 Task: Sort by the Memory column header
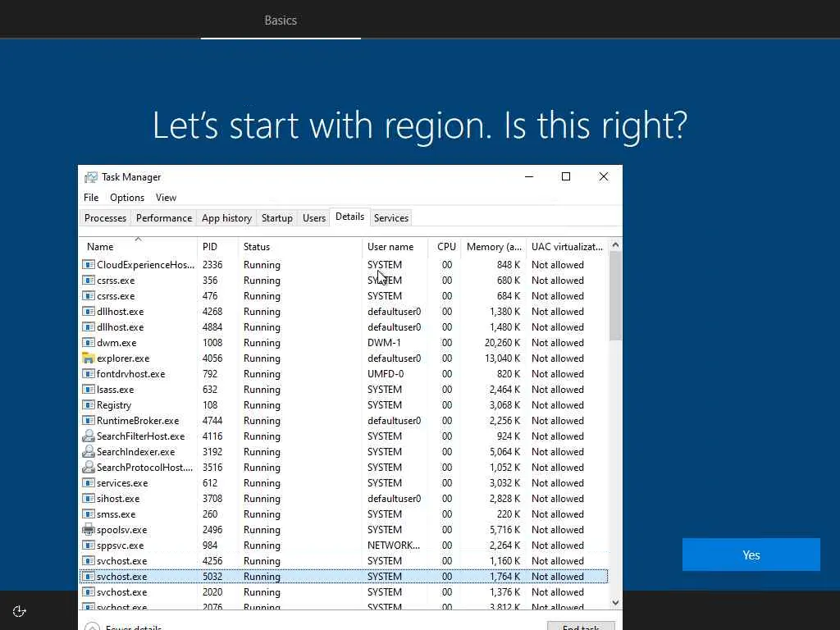coord(493,247)
